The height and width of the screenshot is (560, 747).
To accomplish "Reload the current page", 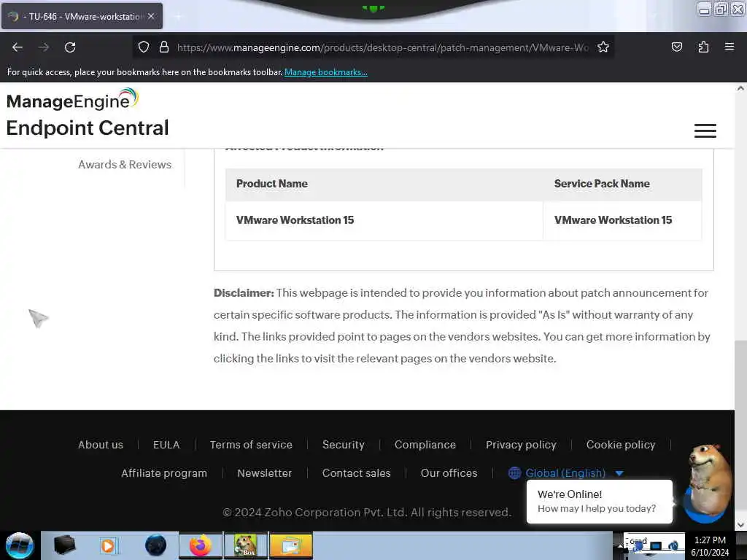I will 70,47.
